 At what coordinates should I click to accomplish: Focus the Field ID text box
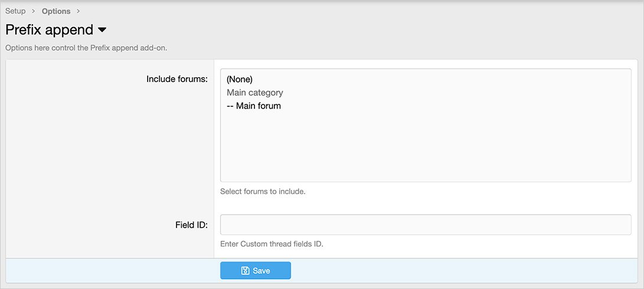[426, 225]
